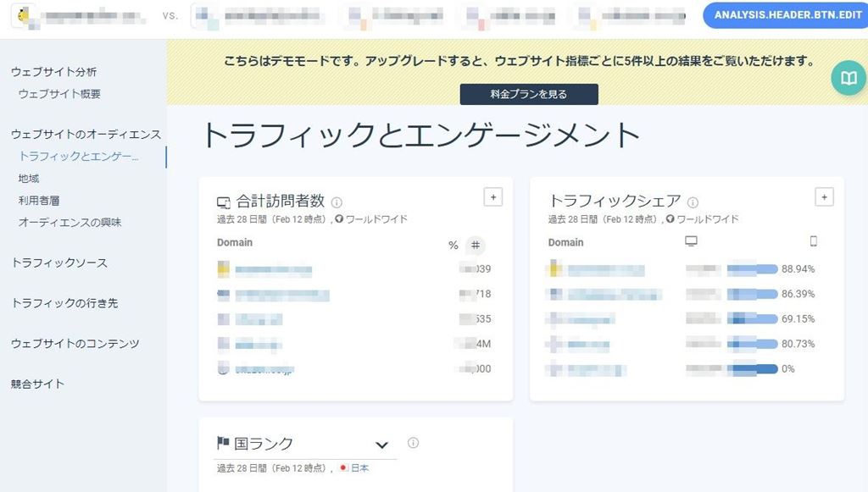
Task: Click info icon beside トラフィックシェア title
Action: 693,202
